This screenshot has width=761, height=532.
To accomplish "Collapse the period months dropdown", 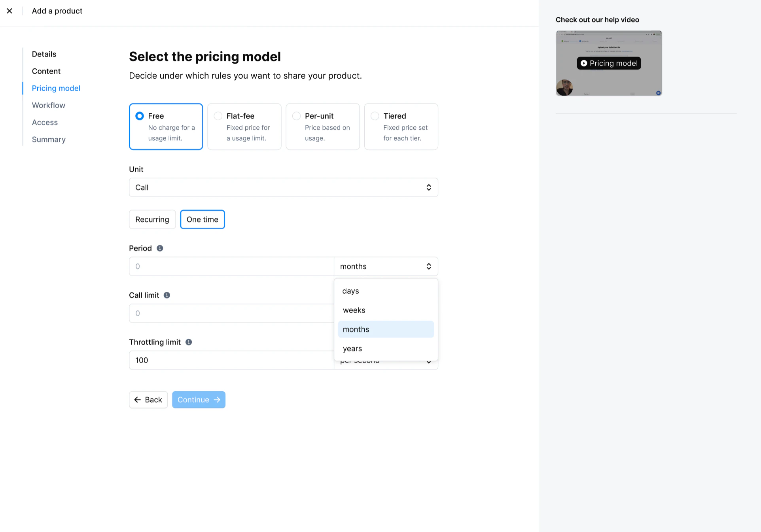I will click(x=386, y=266).
